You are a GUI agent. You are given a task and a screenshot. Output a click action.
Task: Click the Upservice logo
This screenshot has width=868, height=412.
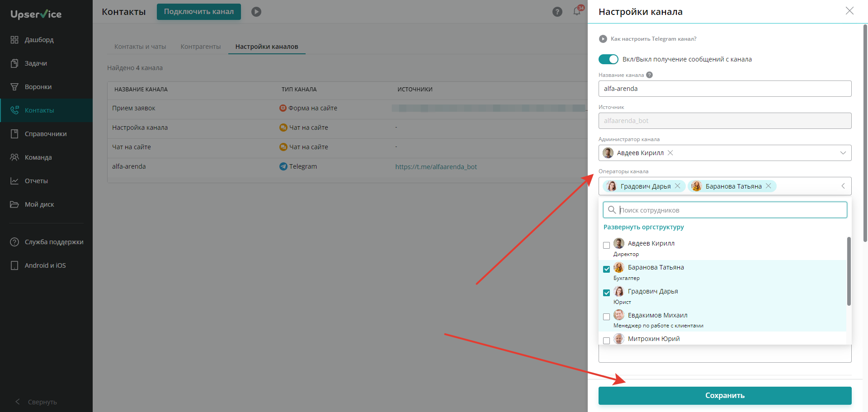pos(36,14)
